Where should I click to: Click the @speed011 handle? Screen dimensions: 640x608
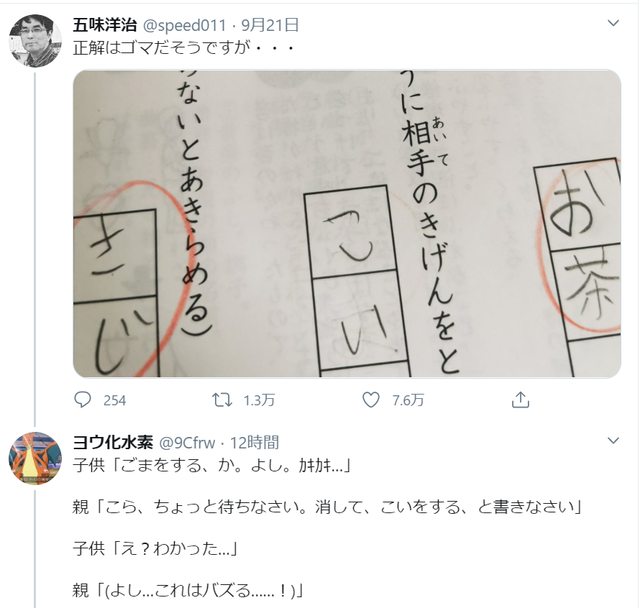click(184, 25)
